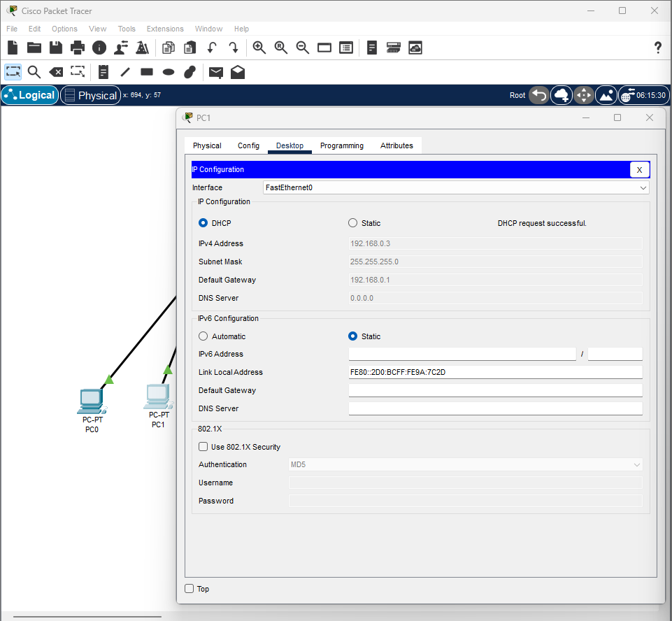The height and width of the screenshot is (621, 672).
Task: Switch to Physical workspace view
Action: (90, 95)
